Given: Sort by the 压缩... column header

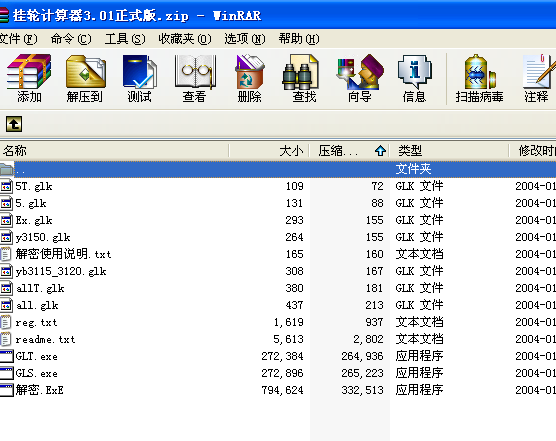Looking at the screenshot, I should 350,151.
